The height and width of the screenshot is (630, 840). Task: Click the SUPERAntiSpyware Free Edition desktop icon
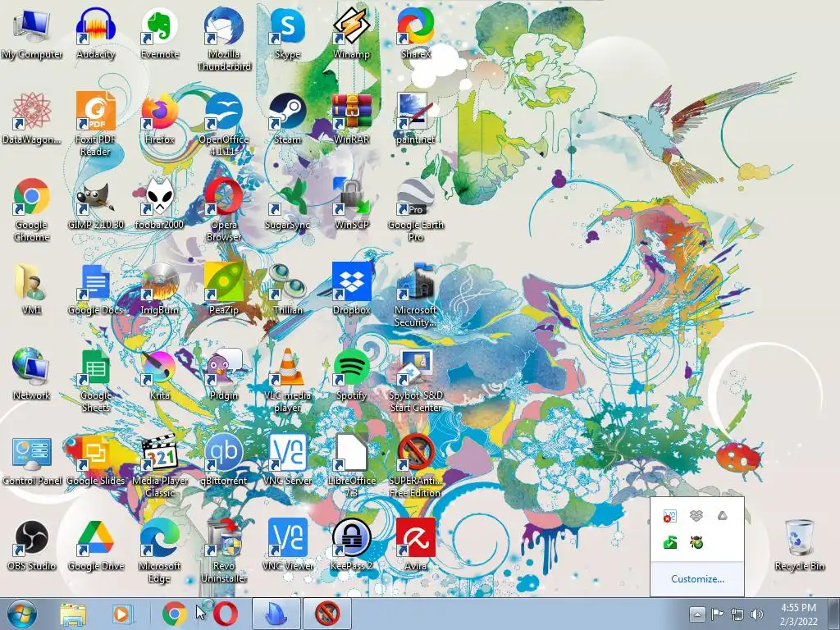[x=416, y=464]
